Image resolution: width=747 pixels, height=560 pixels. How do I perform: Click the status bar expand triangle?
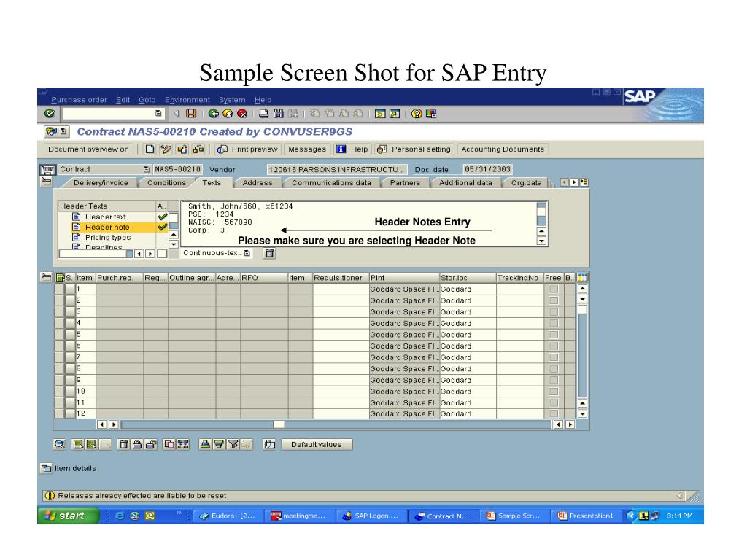coord(679,496)
